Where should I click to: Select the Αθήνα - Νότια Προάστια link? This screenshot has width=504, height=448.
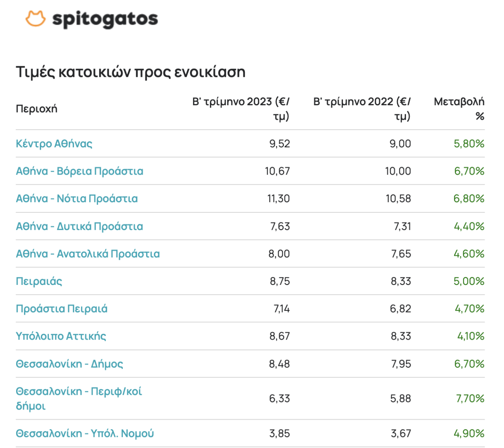tap(77, 199)
